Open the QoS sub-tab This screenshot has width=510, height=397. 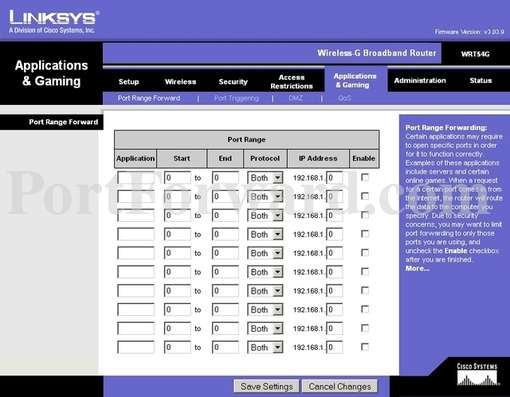tap(344, 98)
